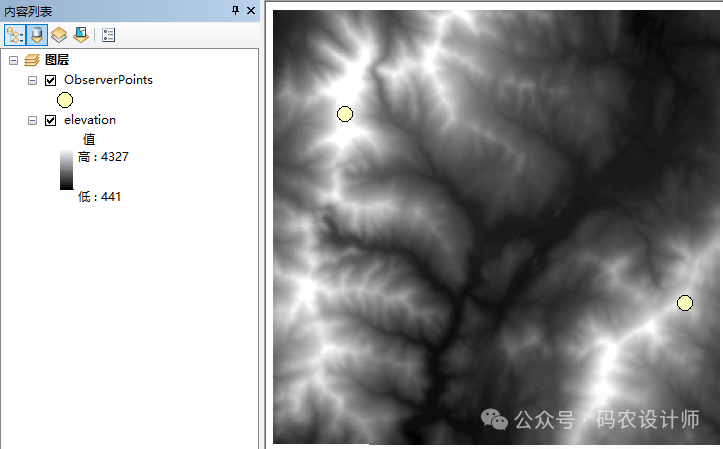The image size is (723, 449).
Task: Select List By Drawing Order button
Action: click(15, 35)
